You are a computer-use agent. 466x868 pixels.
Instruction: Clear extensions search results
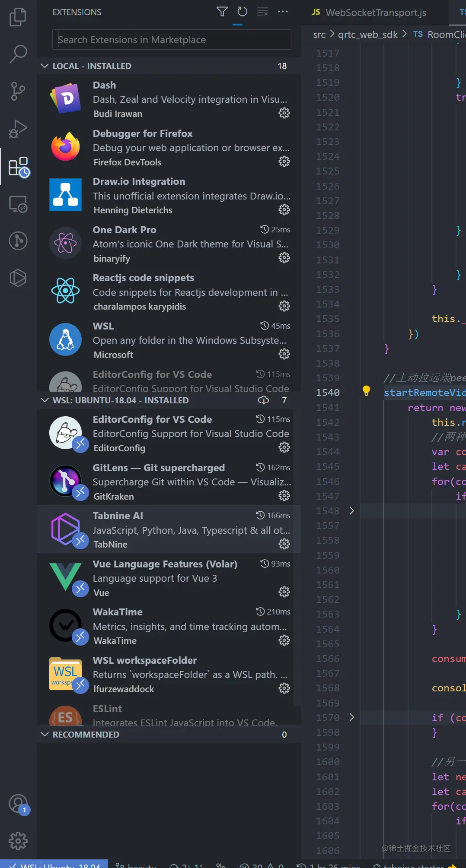262,12
